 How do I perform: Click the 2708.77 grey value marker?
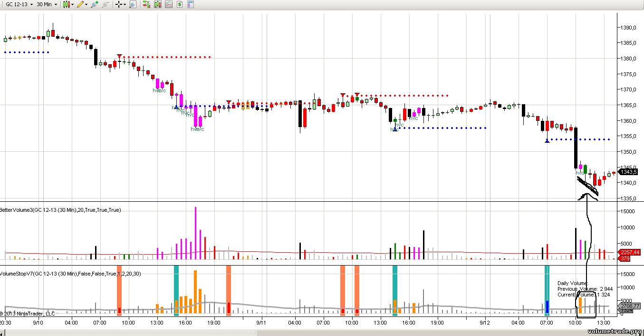[629, 306]
